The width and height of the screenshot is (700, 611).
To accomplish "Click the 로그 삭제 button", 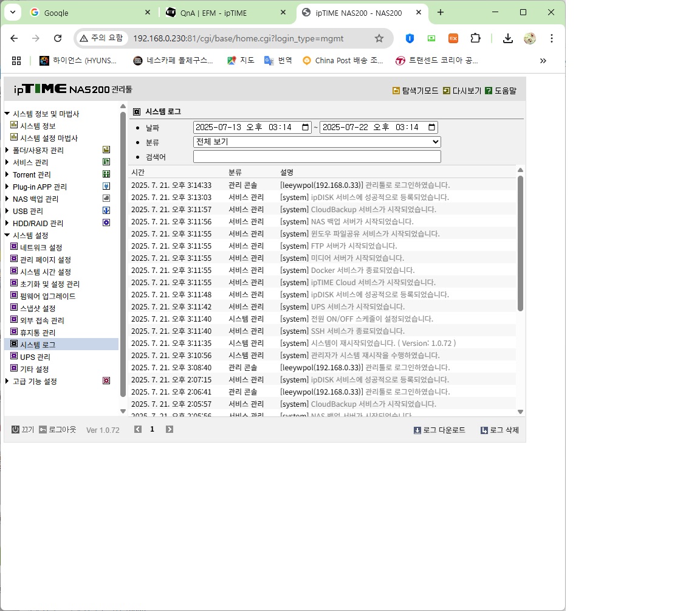I will coord(499,430).
